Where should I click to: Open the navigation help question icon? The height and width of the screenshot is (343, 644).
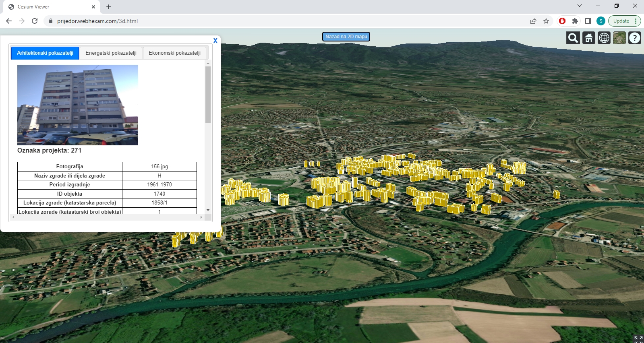point(634,38)
